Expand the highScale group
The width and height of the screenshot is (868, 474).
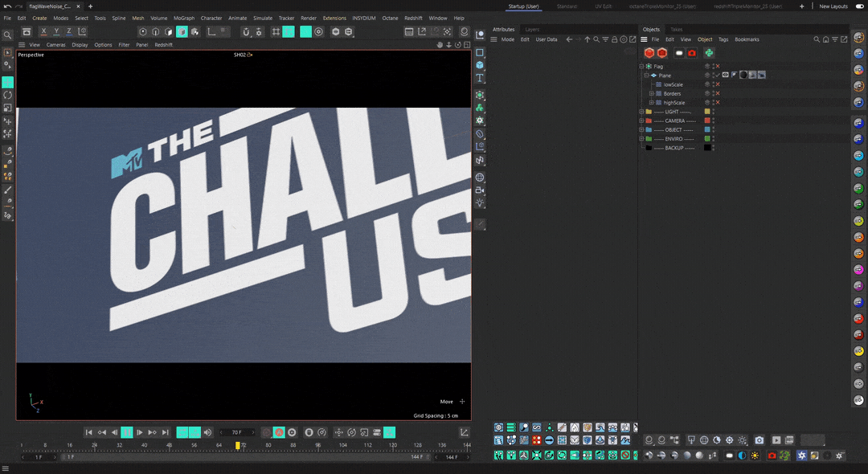point(652,102)
